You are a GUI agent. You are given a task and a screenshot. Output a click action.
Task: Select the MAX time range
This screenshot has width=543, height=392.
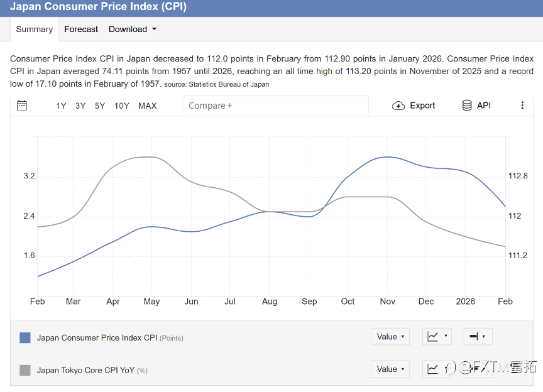(x=147, y=106)
